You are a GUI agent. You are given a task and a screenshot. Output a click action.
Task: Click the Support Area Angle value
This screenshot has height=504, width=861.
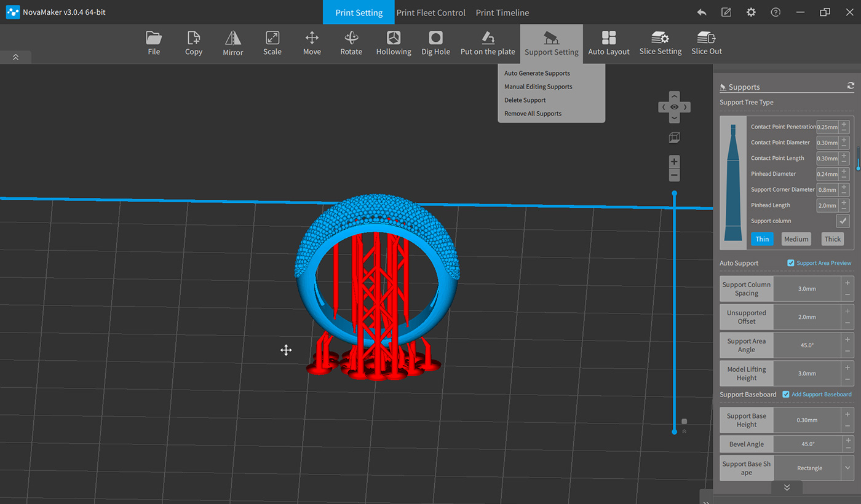(807, 345)
